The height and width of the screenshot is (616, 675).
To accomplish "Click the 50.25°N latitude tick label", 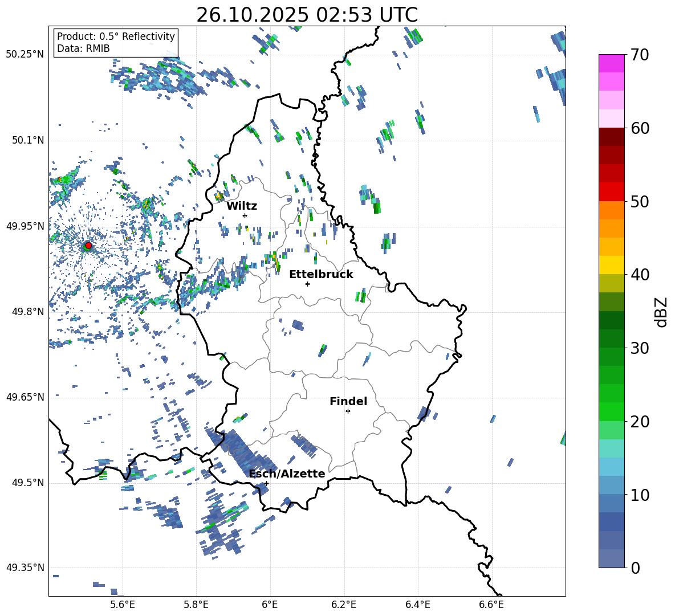I will [25, 54].
